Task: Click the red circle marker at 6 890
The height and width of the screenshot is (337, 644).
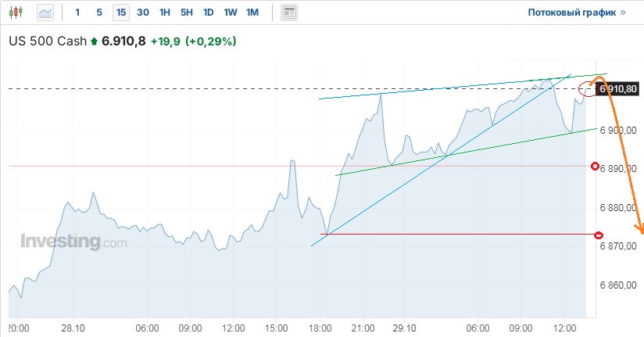Action: pyautogui.click(x=596, y=167)
